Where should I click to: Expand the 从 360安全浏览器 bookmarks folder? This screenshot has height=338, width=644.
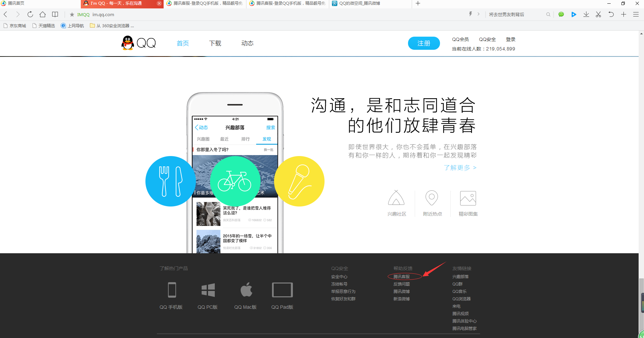[x=112, y=26]
